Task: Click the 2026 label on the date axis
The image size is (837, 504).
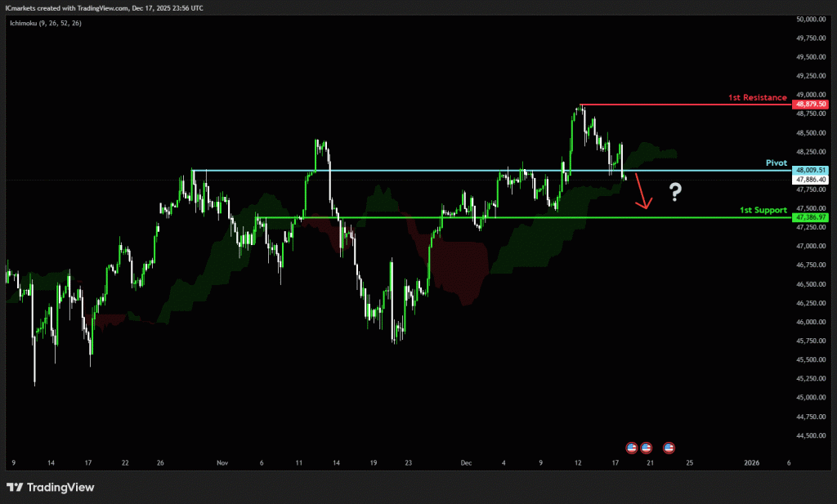Action: click(x=753, y=462)
